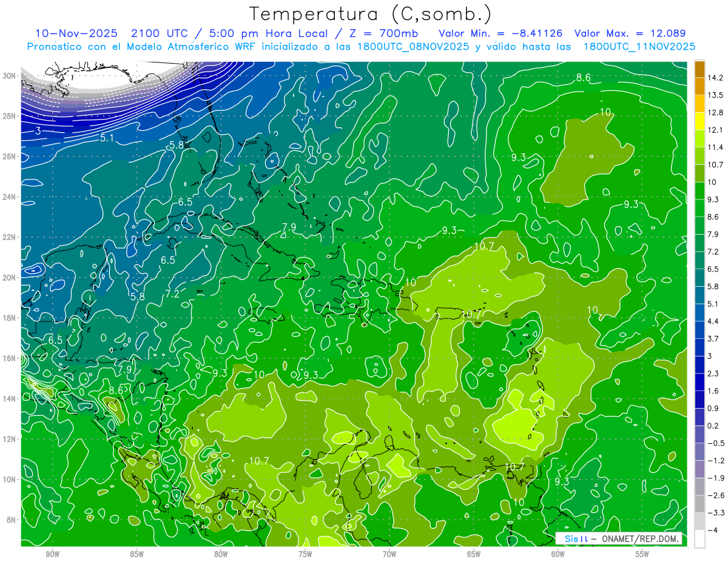Click the '70W' longitude axis label
728x562 pixels.
pyautogui.click(x=389, y=554)
